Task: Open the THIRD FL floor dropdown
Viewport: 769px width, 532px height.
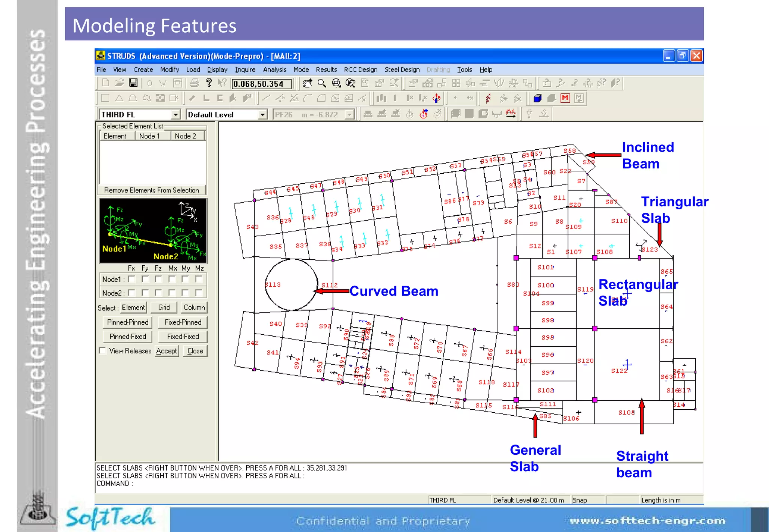Action: click(176, 114)
